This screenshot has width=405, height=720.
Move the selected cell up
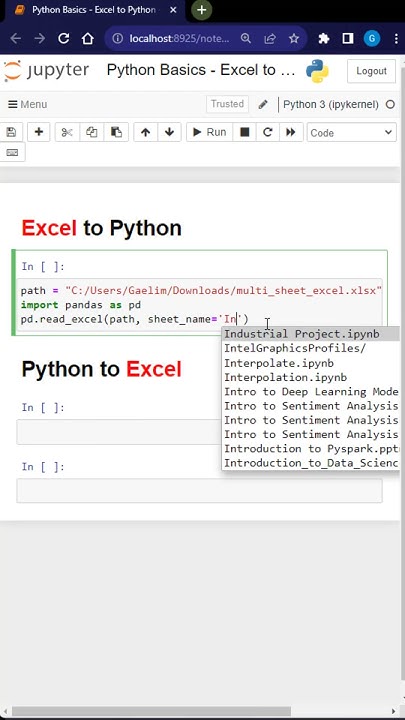tap(146, 132)
